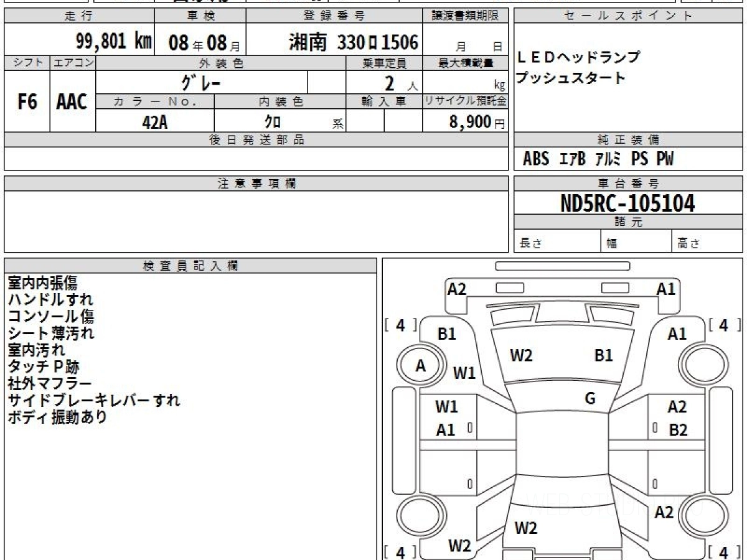This screenshot has height=560, width=747.
Task: Click the 注意事項欄 header
Action: [x=256, y=184]
